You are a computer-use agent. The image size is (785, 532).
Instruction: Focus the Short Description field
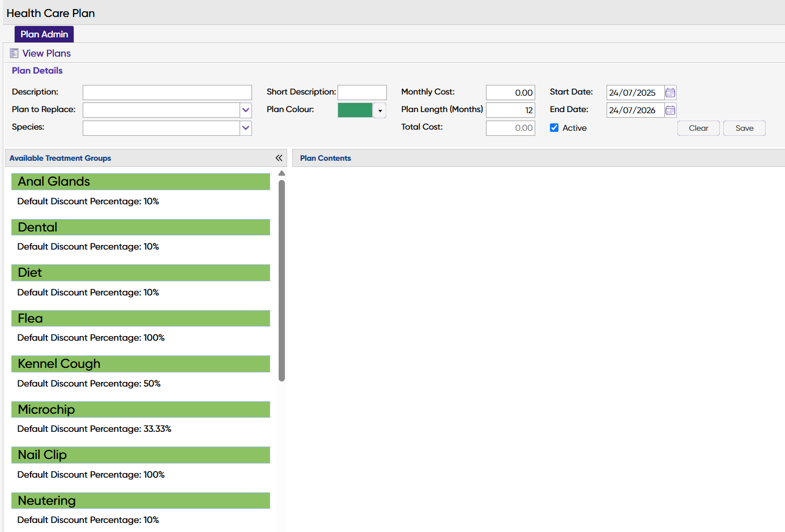tap(362, 92)
